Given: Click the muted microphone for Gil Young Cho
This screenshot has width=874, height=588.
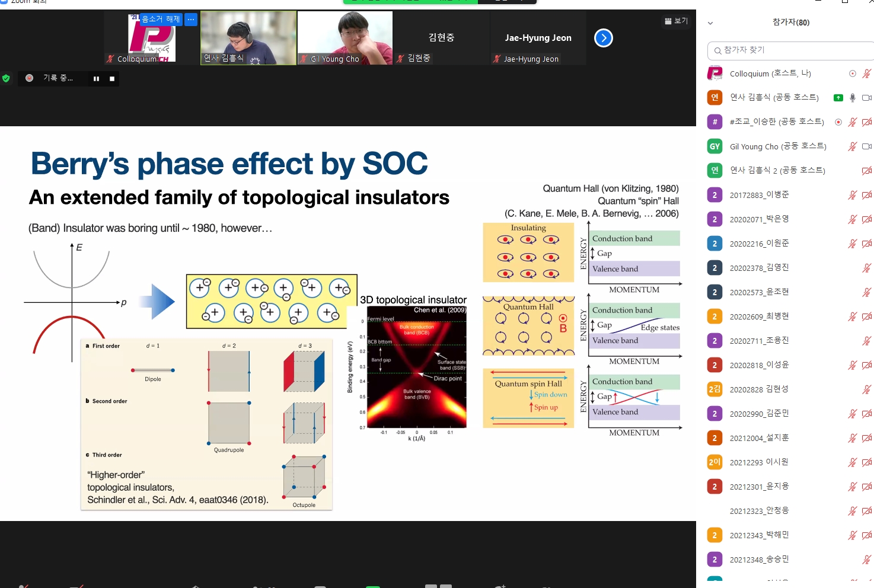Looking at the screenshot, I should 853,146.
